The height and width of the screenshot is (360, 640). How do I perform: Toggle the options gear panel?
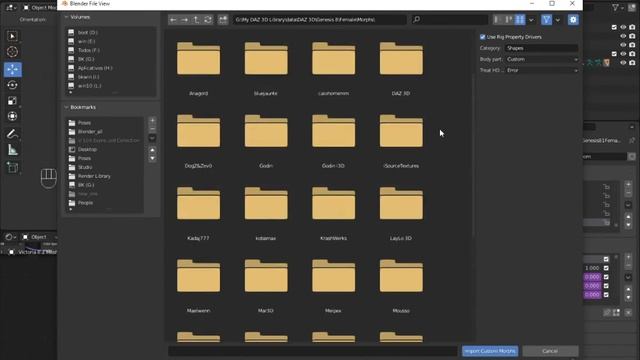point(573,20)
